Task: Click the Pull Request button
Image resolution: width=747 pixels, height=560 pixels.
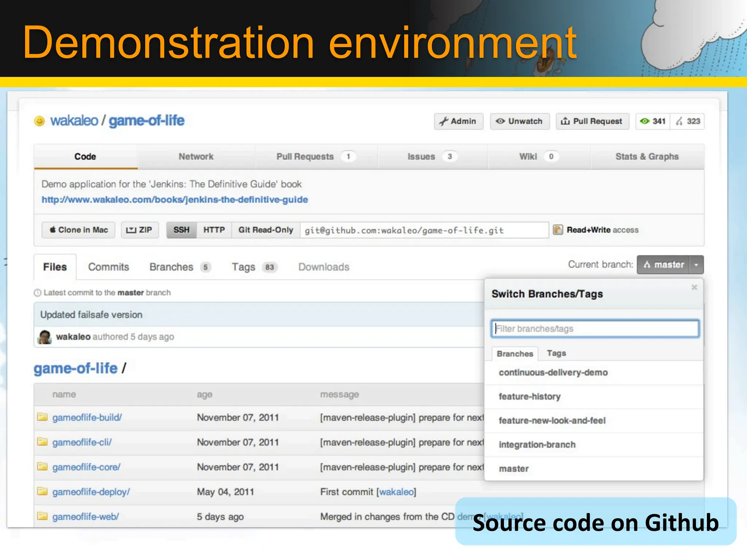Action: (592, 121)
